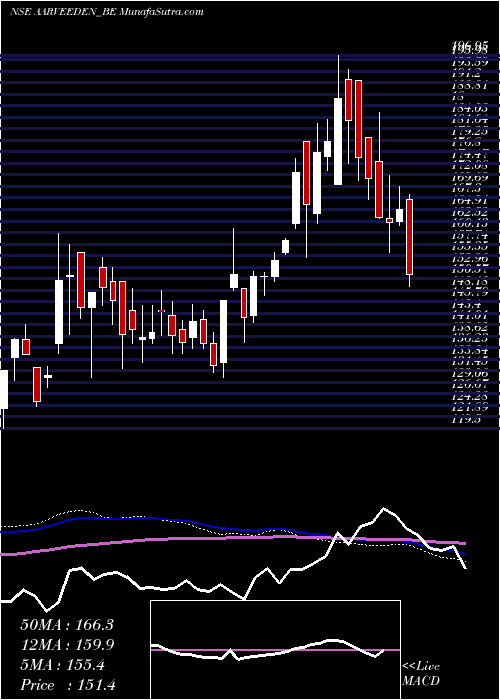Click the 152.96 price axis label
Screen dimensions: 500x700
pyautogui.click(x=469, y=258)
